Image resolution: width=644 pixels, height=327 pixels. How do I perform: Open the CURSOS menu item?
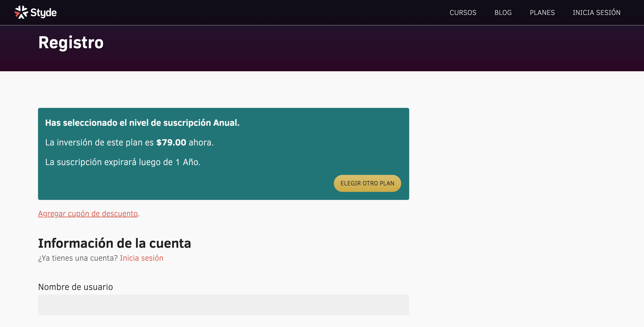tap(463, 13)
